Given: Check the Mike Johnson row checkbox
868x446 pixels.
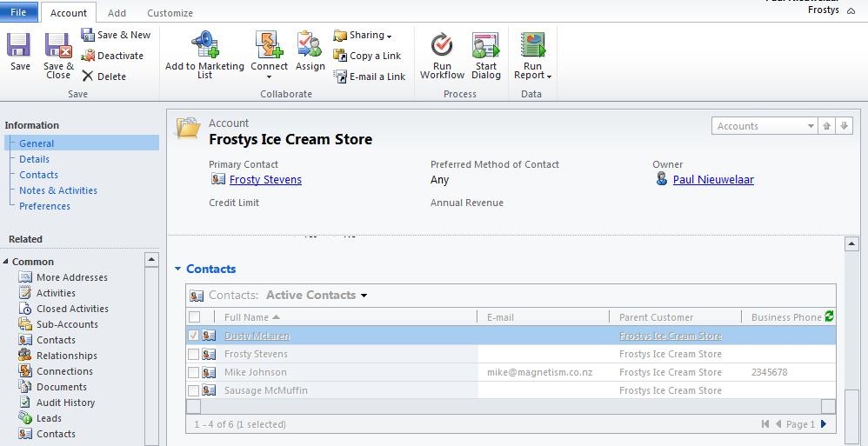Looking at the screenshot, I should click(194, 372).
